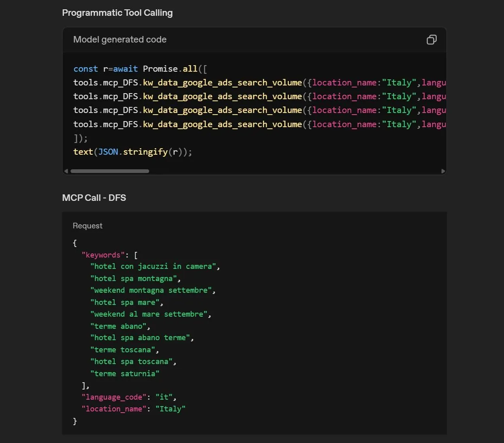Click keyword "hotel spa abano terme"
Image resolution: width=504 pixels, height=443 pixels.
tap(140, 338)
